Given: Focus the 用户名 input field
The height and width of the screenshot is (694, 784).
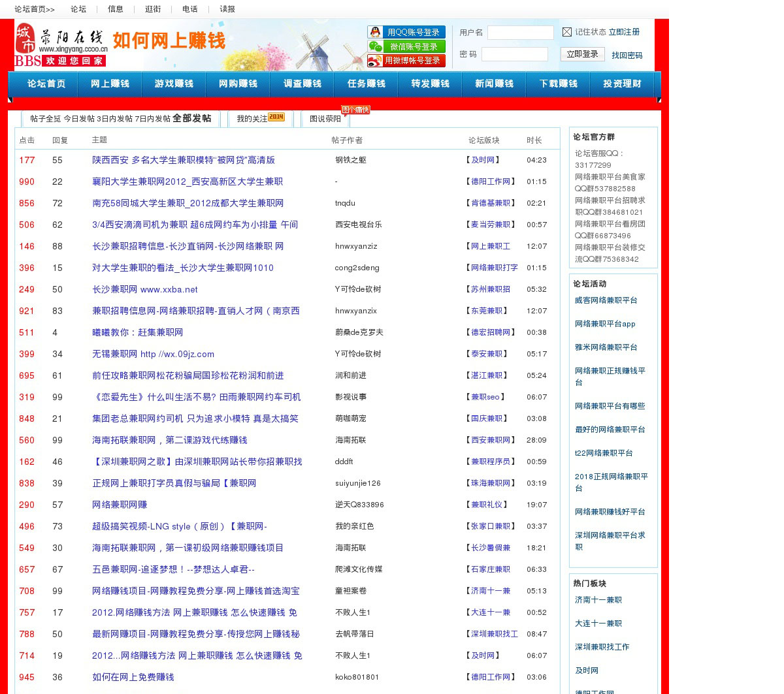Looking at the screenshot, I should [x=520, y=33].
